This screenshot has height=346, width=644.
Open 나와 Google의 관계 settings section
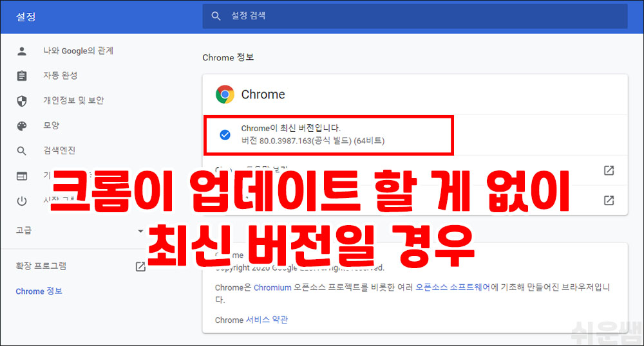click(x=79, y=51)
